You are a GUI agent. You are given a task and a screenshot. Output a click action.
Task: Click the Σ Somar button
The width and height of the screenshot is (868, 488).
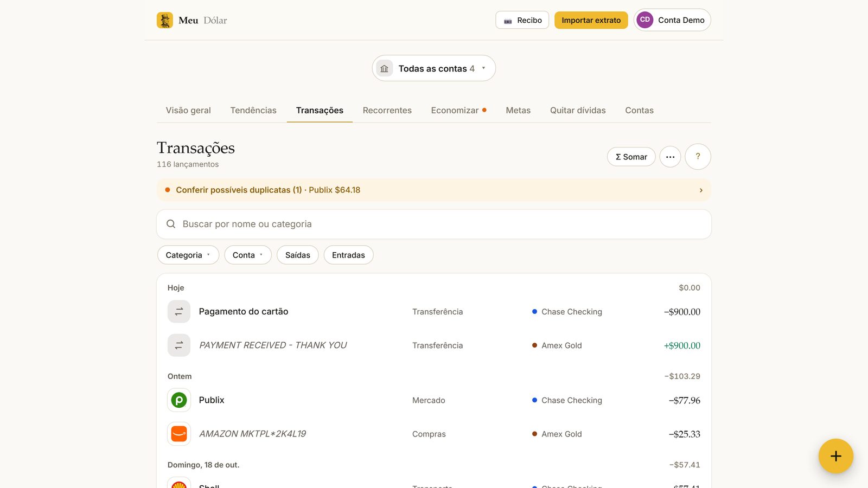point(631,157)
